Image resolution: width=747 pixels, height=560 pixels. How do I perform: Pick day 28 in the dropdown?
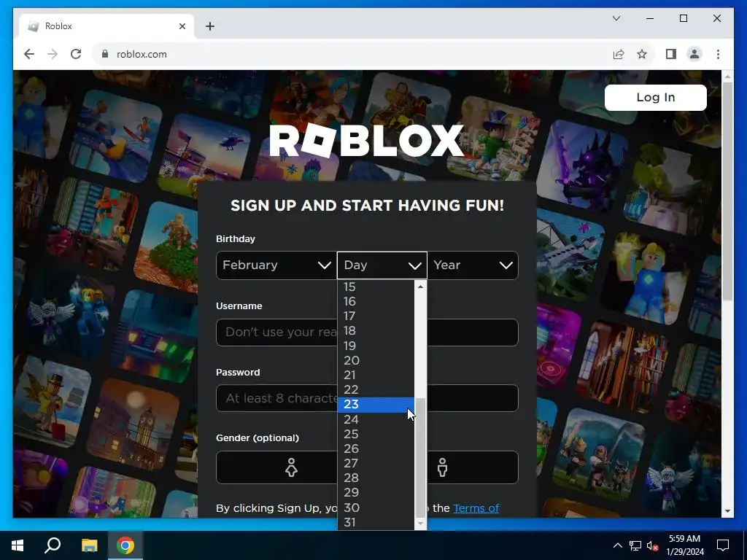pos(376,478)
